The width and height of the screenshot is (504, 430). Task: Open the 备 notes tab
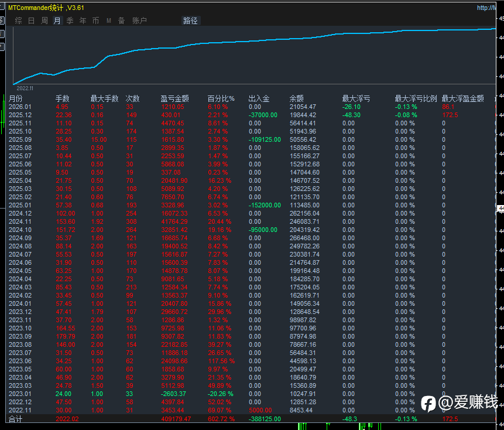[x=121, y=21]
